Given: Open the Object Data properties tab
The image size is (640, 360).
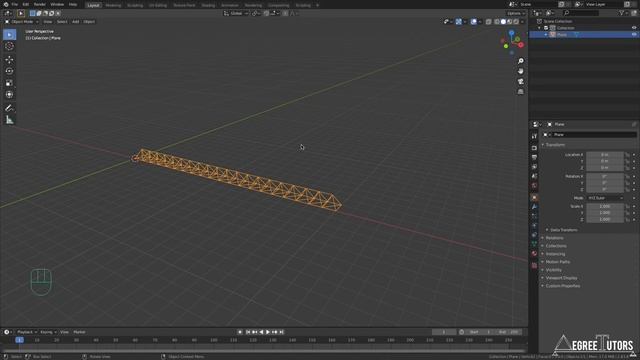Looking at the screenshot, I should pyautogui.click(x=534, y=244).
